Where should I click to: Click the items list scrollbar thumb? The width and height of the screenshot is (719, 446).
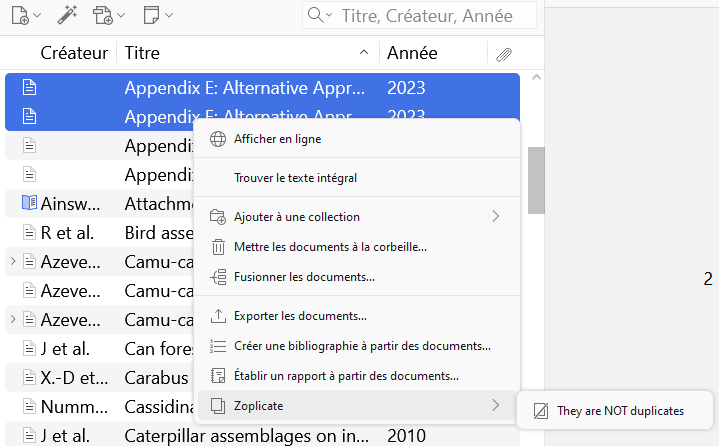point(536,181)
